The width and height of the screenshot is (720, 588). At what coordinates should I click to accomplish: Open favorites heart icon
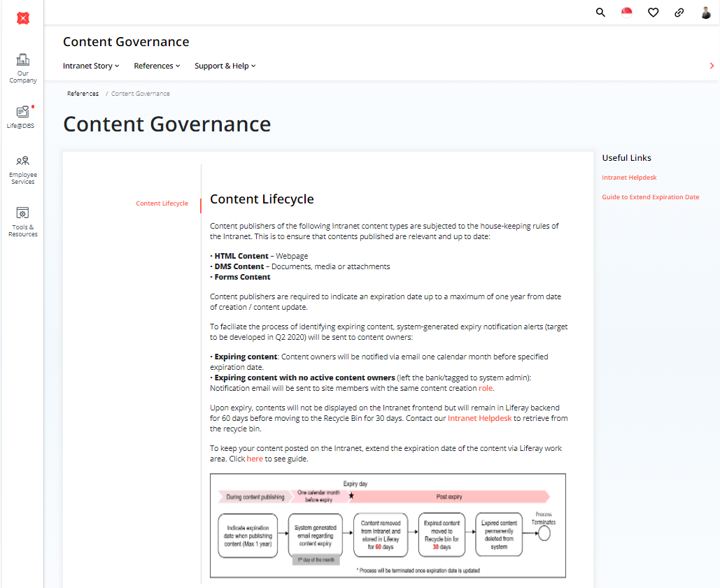pyautogui.click(x=653, y=13)
